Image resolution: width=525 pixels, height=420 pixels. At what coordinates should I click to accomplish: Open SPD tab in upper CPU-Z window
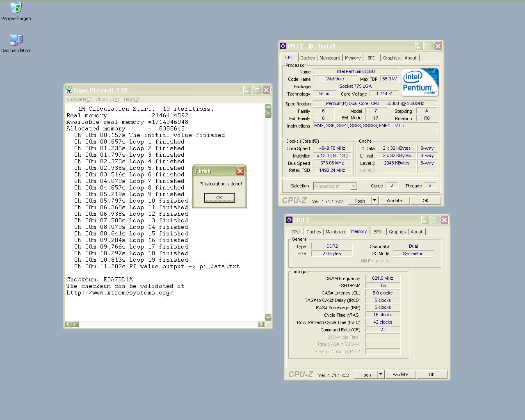[372, 58]
